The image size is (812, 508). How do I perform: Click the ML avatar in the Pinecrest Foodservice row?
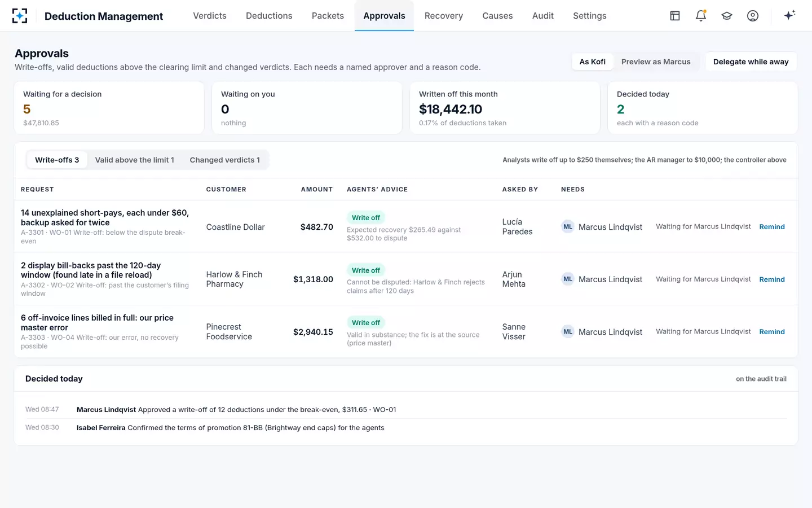(x=568, y=332)
